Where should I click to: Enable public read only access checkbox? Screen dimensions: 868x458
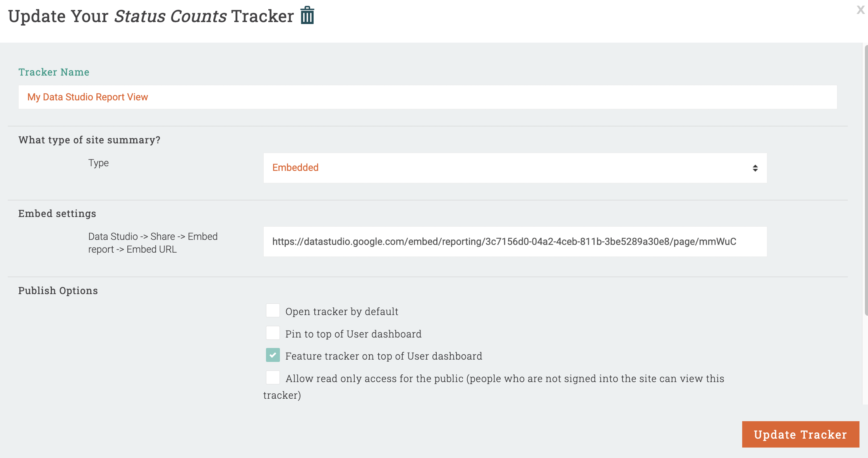pos(273,378)
